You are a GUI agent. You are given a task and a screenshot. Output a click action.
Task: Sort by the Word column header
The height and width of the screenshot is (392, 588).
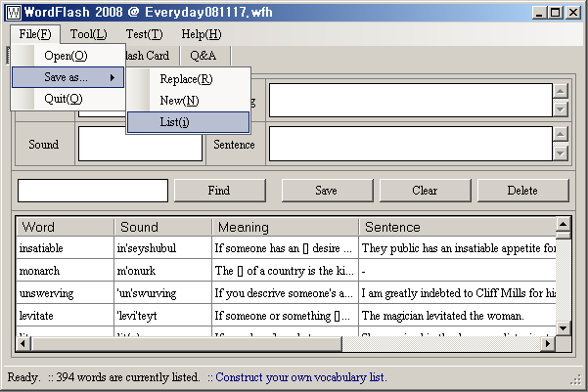pos(65,227)
